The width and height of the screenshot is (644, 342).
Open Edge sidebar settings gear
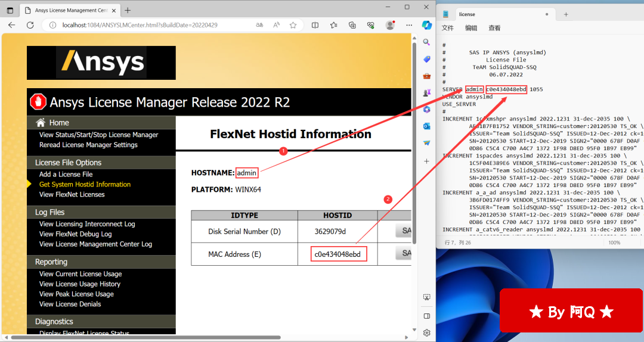427,332
